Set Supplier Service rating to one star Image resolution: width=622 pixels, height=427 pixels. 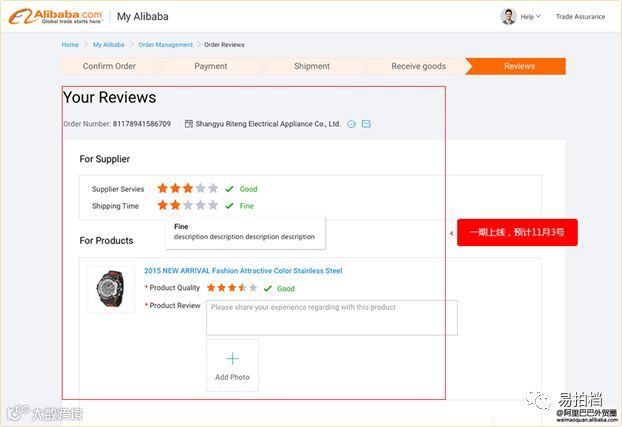click(163, 188)
